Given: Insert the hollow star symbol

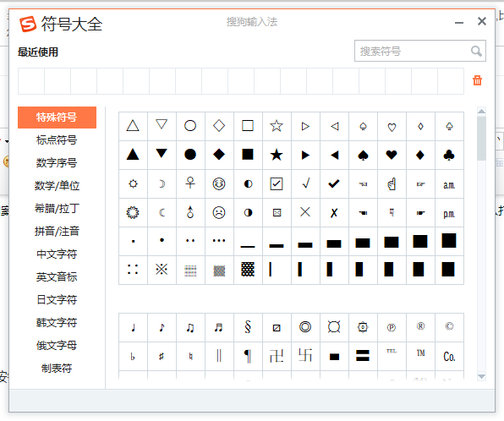Looking at the screenshot, I should 277,126.
